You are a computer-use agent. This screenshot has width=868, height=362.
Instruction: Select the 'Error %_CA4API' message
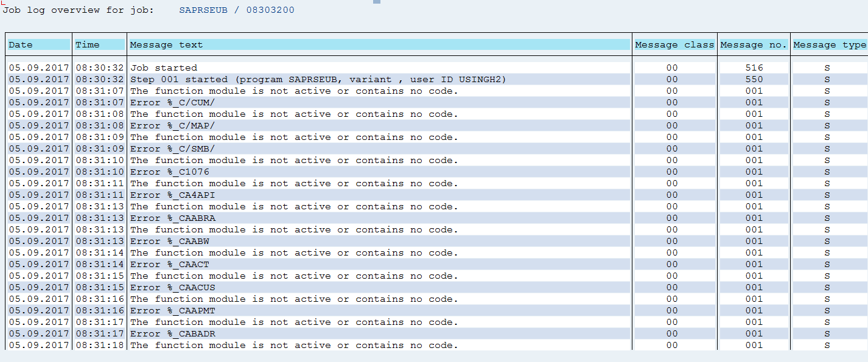pyautogui.click(x=172, y=195)
